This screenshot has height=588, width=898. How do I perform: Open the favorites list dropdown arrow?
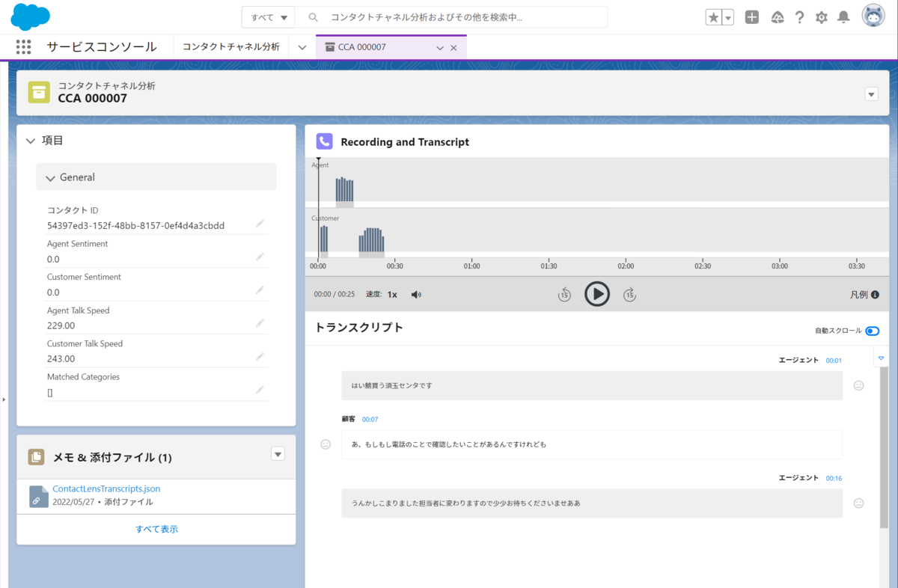(728, 17)
